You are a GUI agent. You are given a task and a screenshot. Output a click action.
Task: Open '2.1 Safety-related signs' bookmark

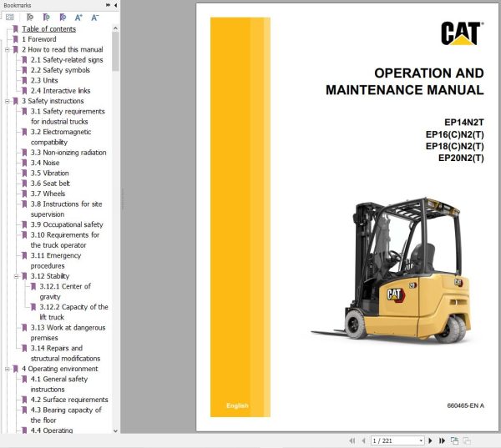(67, 60)
